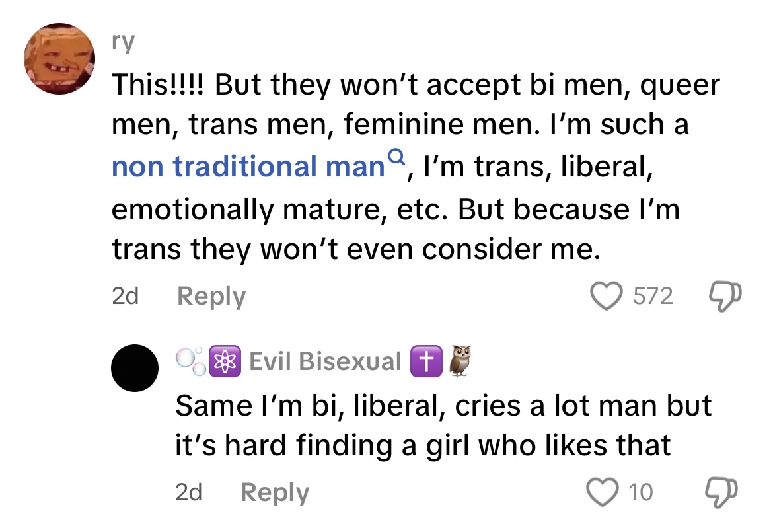Viewport: 773px width, 532px height.
Task: Click the 2d timestamp on ry's comment
Action: coord(126,296)
